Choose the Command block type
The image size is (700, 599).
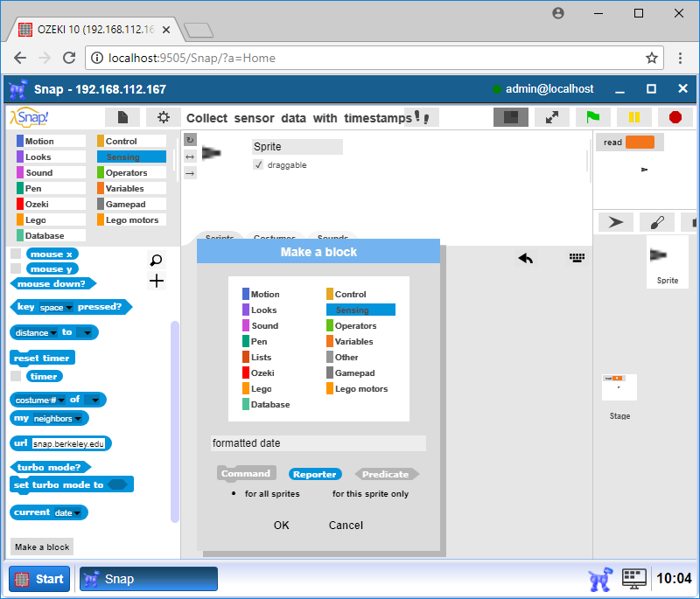[x=246, y=474]
